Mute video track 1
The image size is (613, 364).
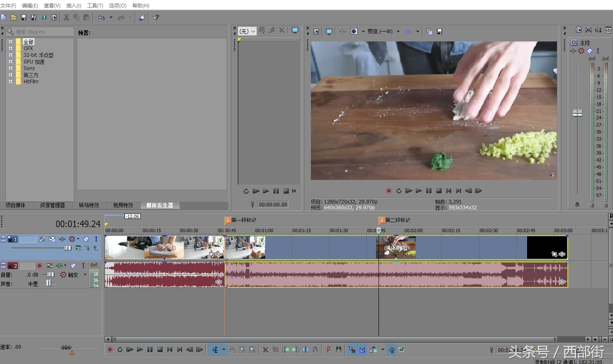pos(86,239)
